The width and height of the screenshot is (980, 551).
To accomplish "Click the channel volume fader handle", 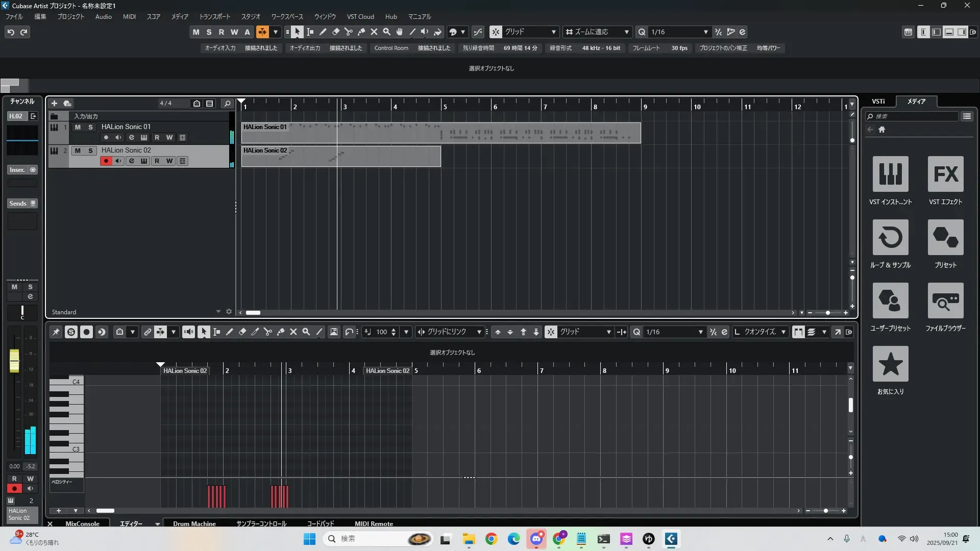I will point(14,360).
